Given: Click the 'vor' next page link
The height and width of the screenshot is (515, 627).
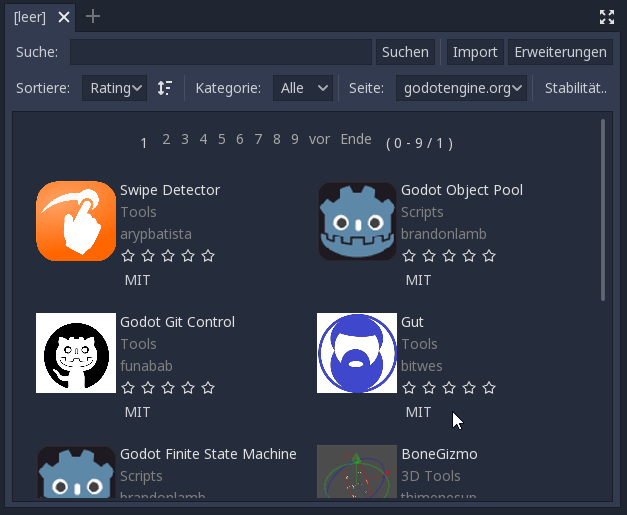Looking at the screenshot, I should (x=319, y=139).
